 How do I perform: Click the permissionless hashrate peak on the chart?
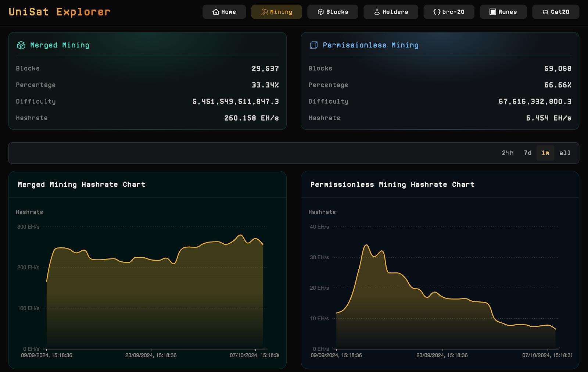coord(366,245)
